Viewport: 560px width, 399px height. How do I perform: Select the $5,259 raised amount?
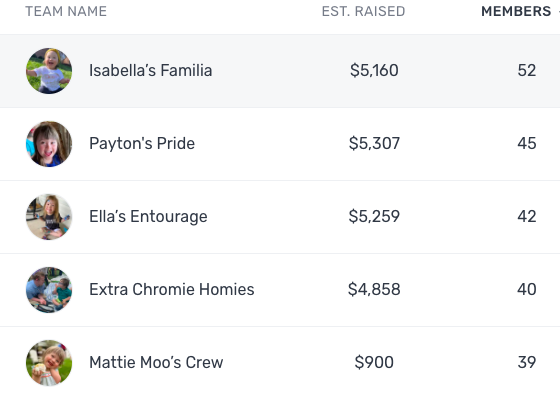click(x=374, y=216)
